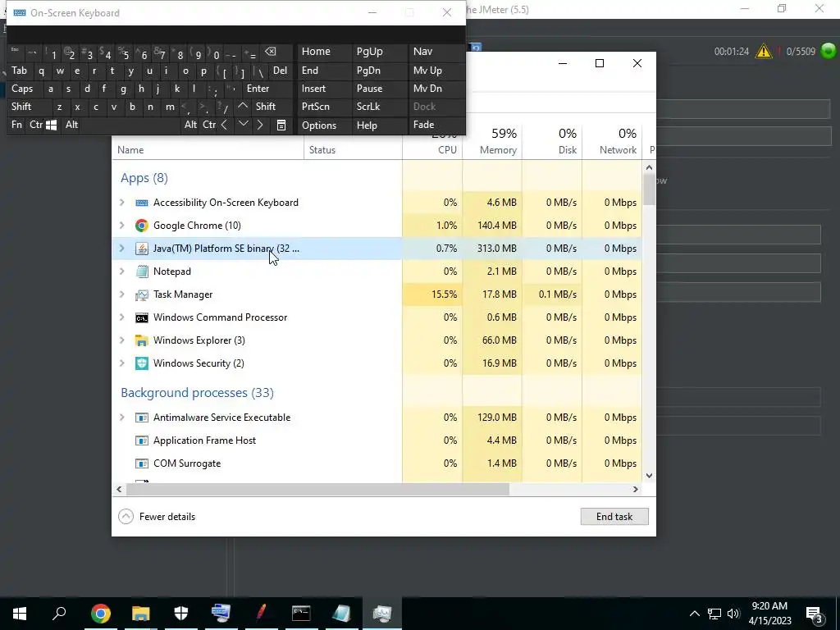This screenshot has width=840, height=630.
Task: Open the taskbar search magnifier
Action: [x=59, y=614]
